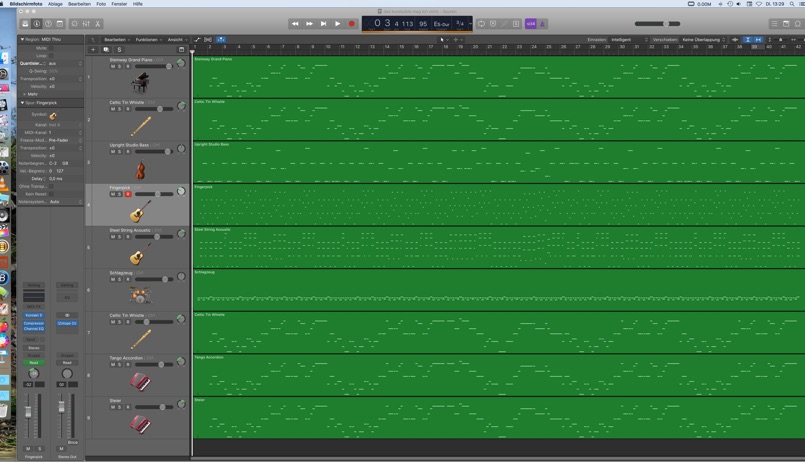Collapse the Region MIDI Thru section
The width and height of the screenshot is (805, 462).
pyautogui.click(x=22, y=40)
